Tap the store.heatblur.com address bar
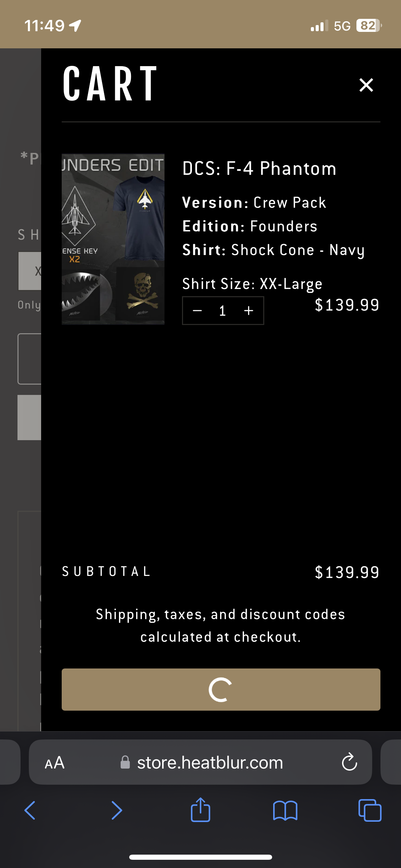401x868 pixels. pyautogui.click(x=210, y=763)
